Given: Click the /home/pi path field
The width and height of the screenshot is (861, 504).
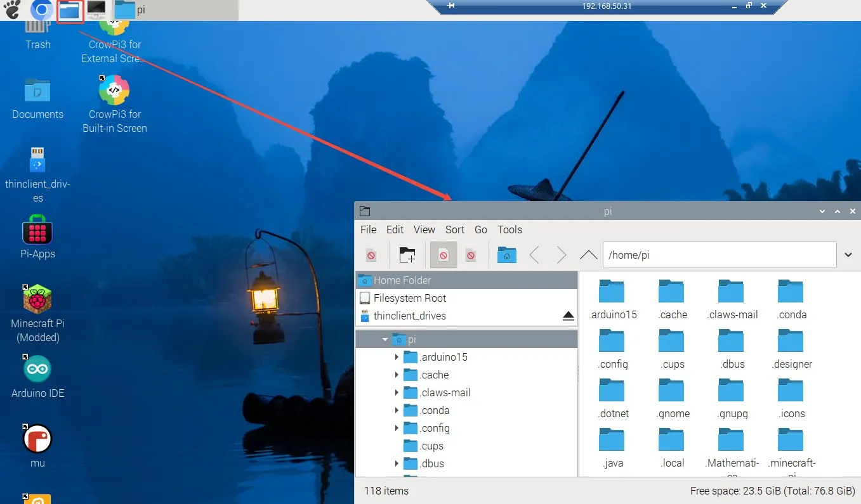Looking at the screenshot, I should pos(719,255).
